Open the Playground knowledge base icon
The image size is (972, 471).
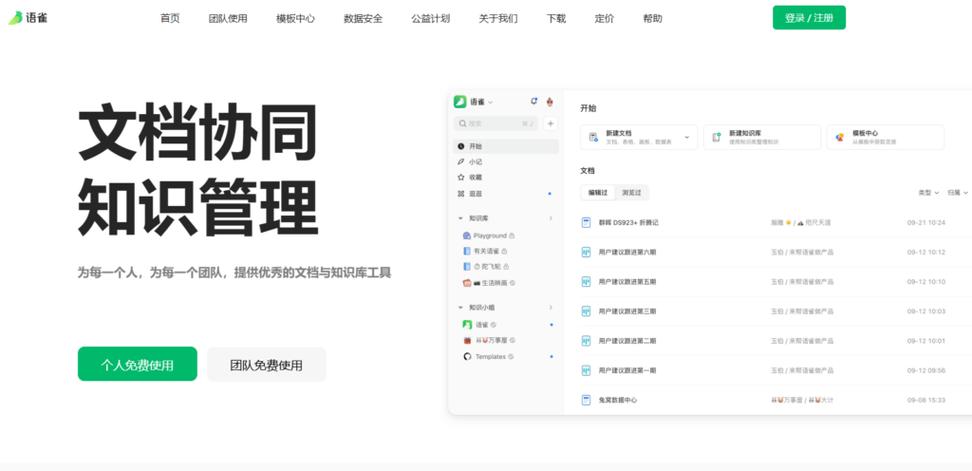point(467,236)
